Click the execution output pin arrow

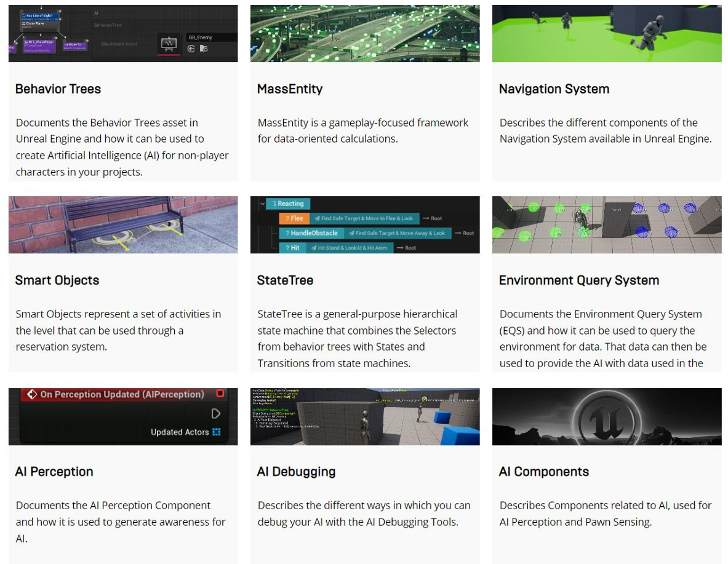click(x=216, y=413)
